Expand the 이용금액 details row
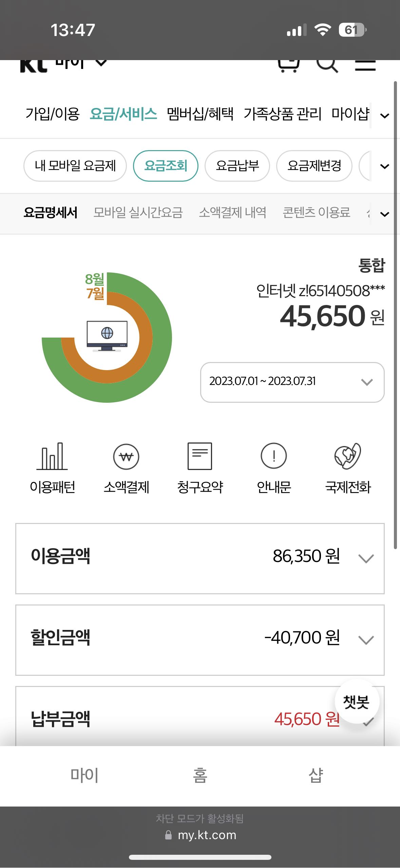The width and height of the screenshot is (400, 868). tap(366, 559)
